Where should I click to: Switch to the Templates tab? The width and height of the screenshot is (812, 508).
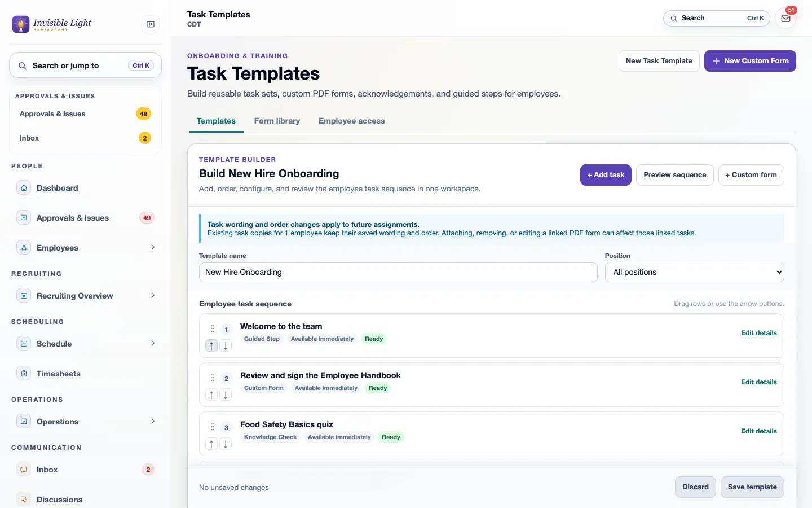coord(216,121)
